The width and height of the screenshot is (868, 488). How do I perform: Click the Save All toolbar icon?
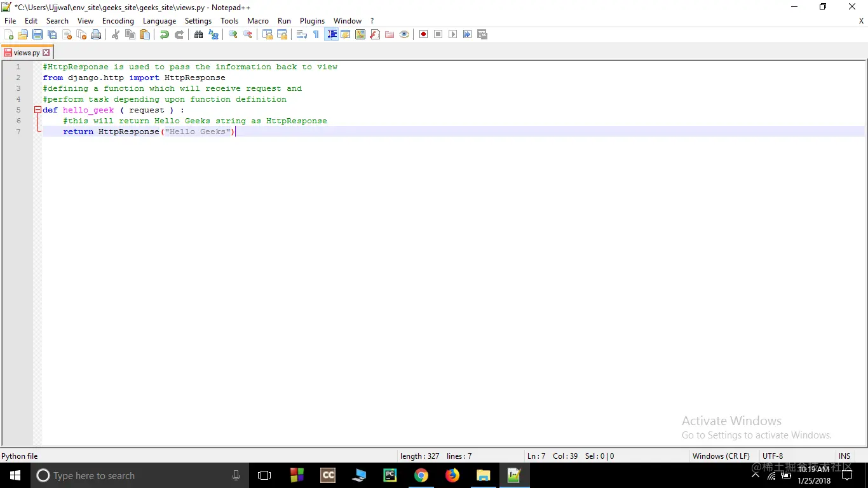[52, 34]
